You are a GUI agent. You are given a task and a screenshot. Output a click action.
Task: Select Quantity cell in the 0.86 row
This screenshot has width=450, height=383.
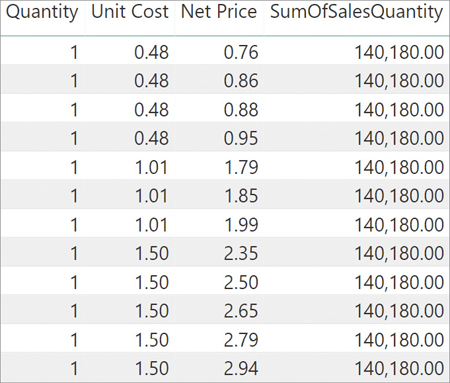pyautogui.click(x=74, y=81)
